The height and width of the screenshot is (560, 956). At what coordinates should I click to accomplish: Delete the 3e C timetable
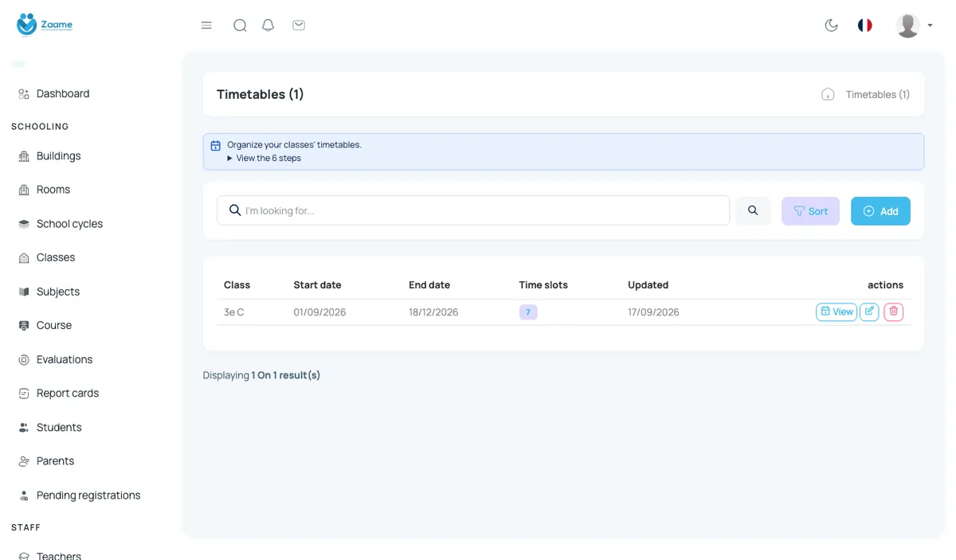coord(893,312)
